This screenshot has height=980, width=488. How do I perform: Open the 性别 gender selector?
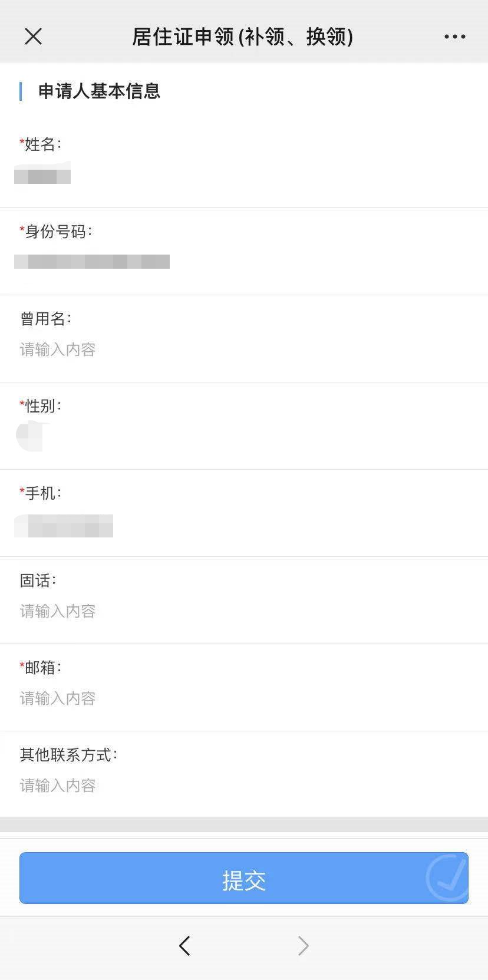click(32, 437)
